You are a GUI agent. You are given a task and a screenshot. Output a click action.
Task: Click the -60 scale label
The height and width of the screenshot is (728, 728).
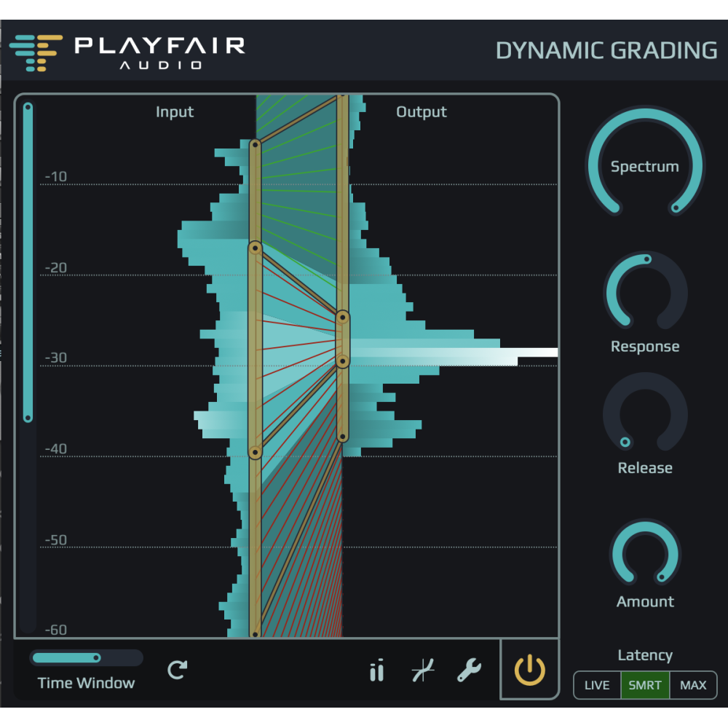coord(56,630)
